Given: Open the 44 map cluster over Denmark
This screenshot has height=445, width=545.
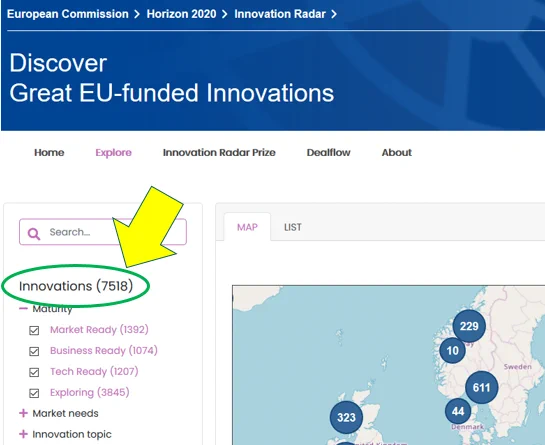Looking at the screenshot, I should (x=458, y=411).
